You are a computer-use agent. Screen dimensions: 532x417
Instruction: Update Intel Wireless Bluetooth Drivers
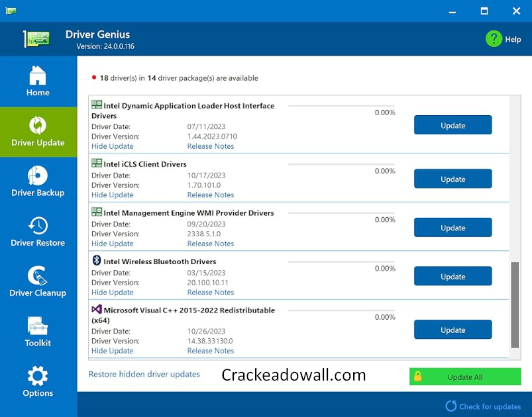452,277
